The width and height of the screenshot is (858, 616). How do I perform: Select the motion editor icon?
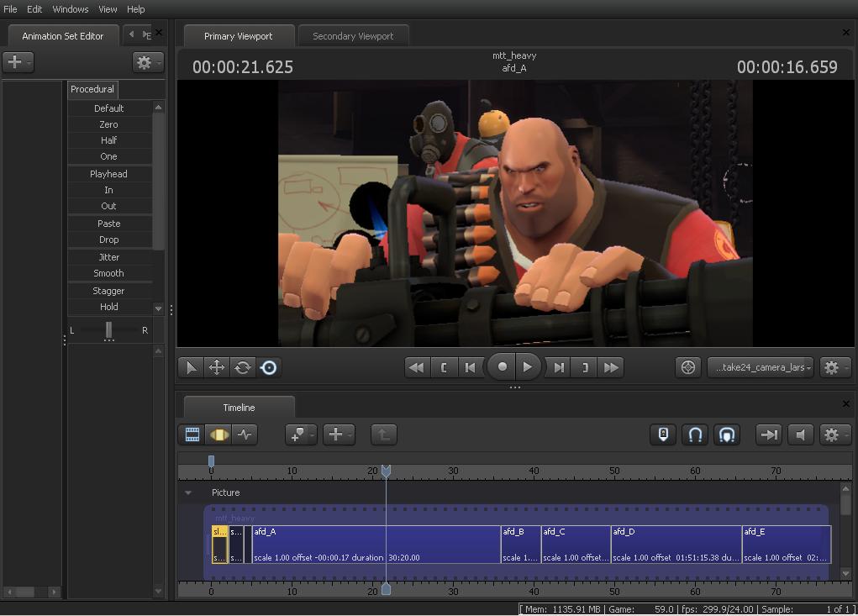tap(218, 434)
